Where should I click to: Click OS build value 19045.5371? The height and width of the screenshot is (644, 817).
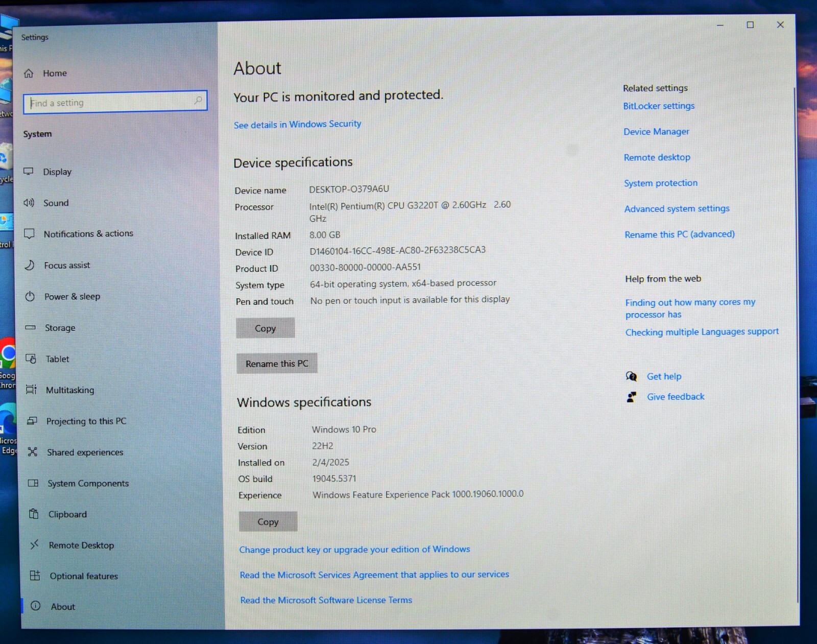(x=334, y=479)
